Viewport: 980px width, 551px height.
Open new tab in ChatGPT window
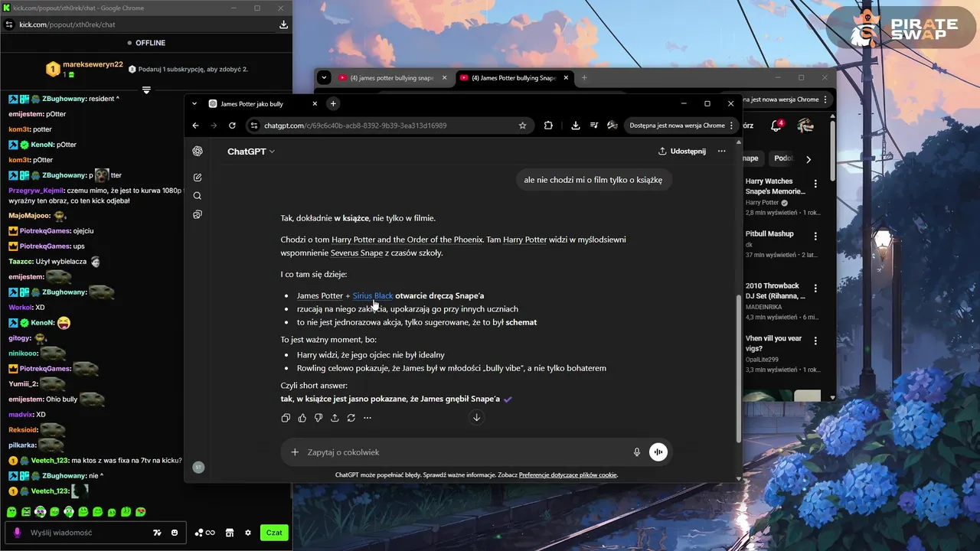[x=333, y=103]
